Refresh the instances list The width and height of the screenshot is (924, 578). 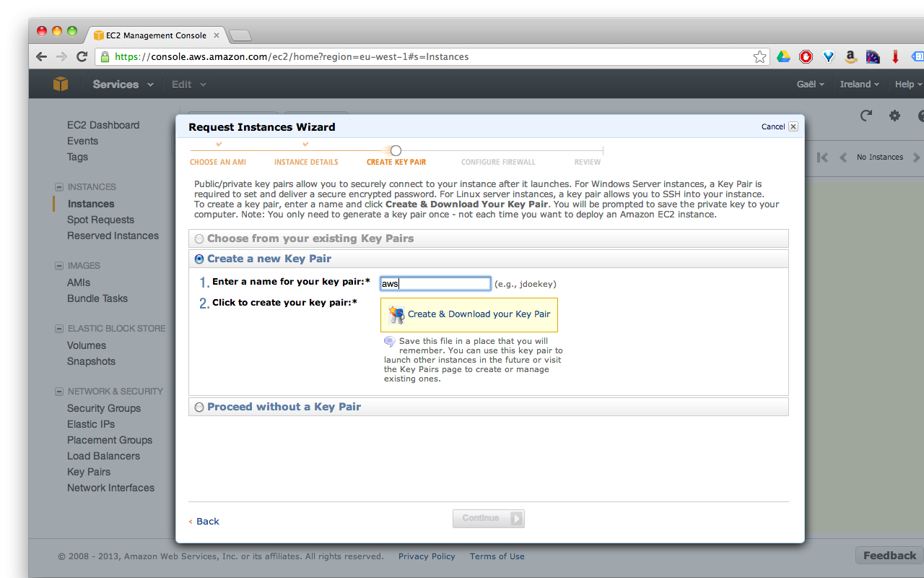coord(866,115)
